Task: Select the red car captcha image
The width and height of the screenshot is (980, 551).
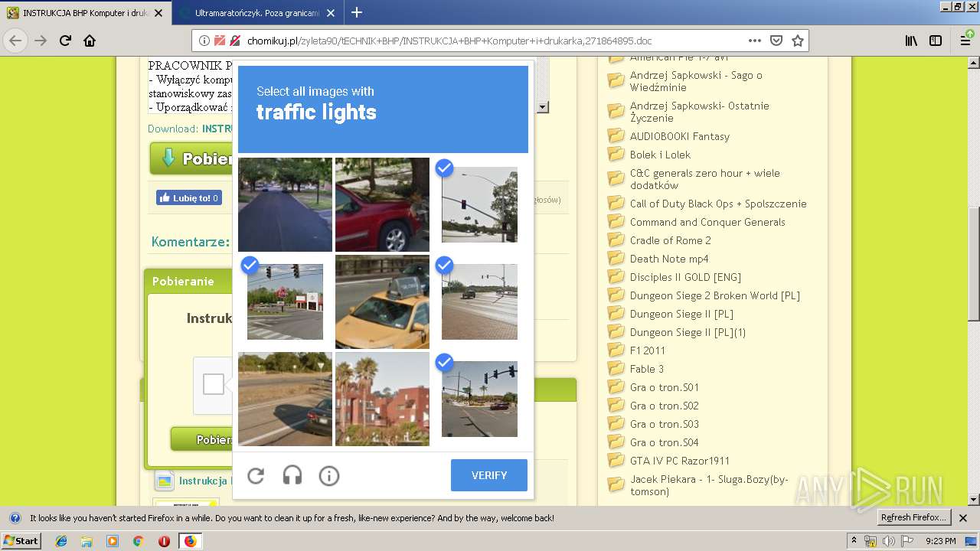Action: 382,204
